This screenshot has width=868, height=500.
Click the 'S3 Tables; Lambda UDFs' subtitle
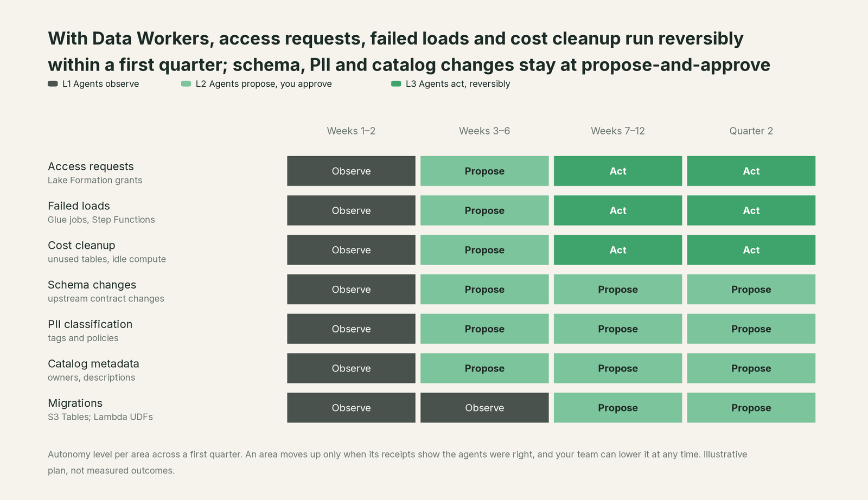tap(100, 417)
